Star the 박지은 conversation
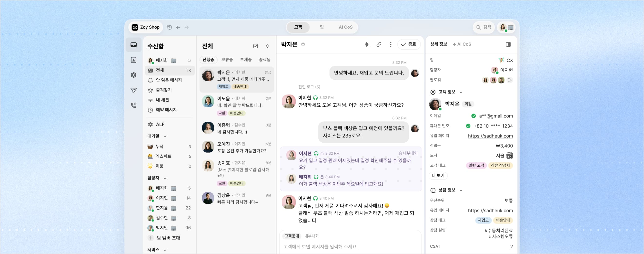Screen dimensions: 644x254 pyautogui.click(x=303, y=44)
